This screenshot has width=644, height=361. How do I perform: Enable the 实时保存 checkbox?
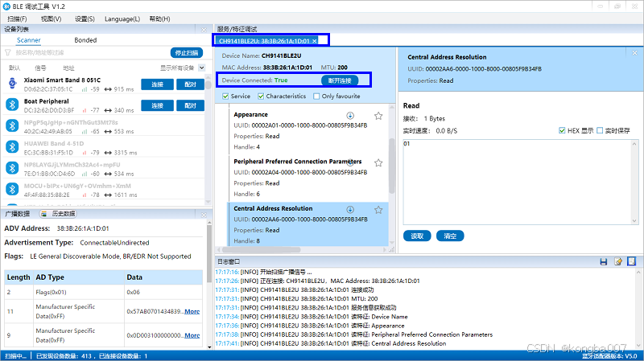[x=600, y=130]
